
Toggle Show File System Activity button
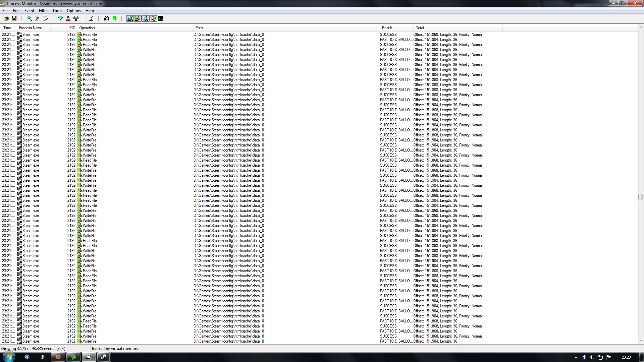click(x=138, y=18)
